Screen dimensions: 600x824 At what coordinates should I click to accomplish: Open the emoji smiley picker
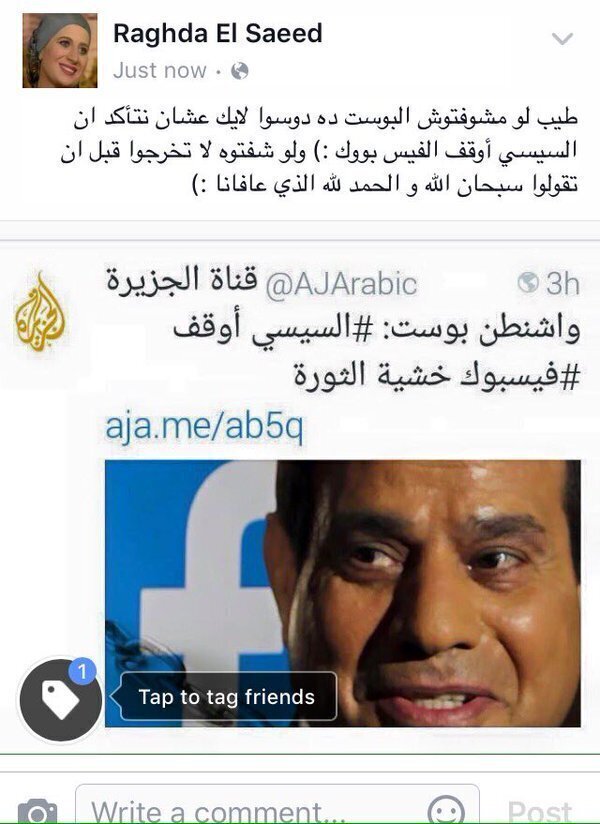coord(446,811)
